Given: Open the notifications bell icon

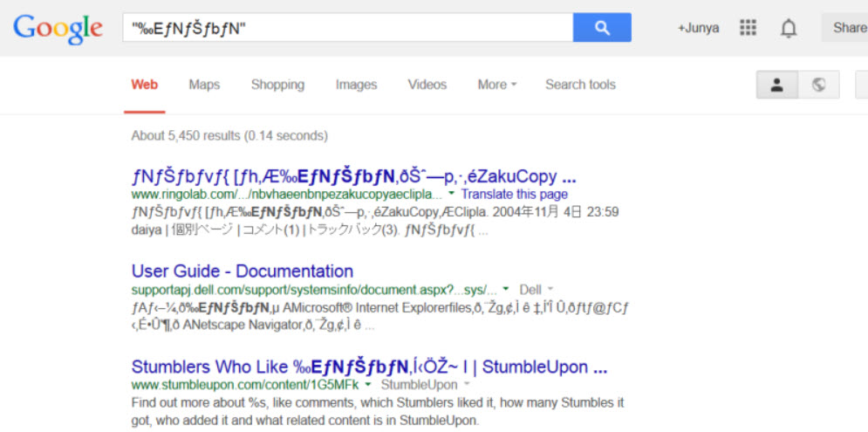Looking at the screenshot, I should pyautogui.click(x=789, y=28).
